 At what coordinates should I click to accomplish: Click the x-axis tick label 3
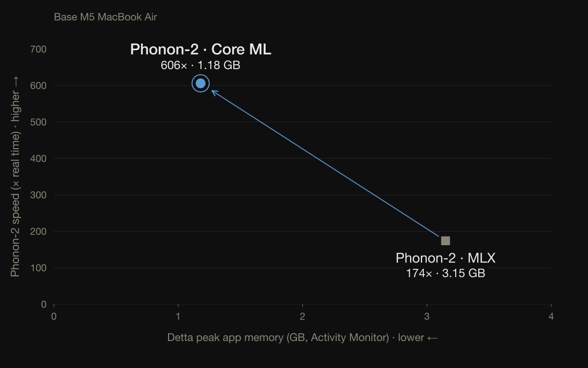427,316
